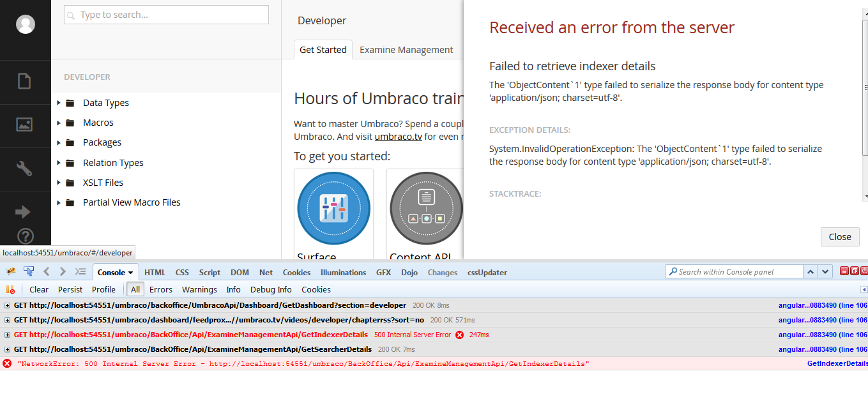868x401 pixels.
Task: Click the Surface dashboard video thumbnail
Action: [x=334, y=209]
